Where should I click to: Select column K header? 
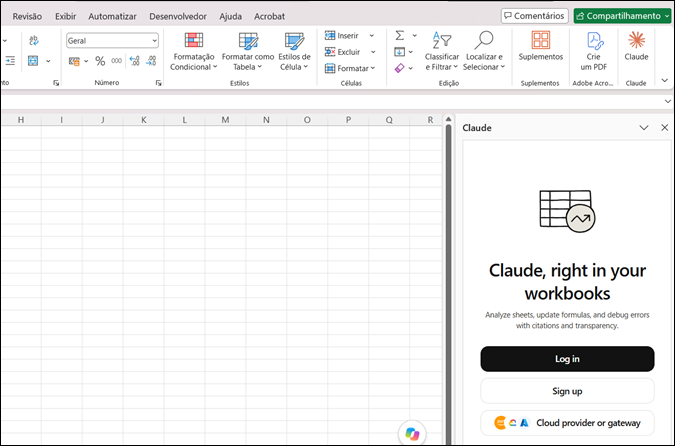pyautogui.click(x=143, y=120)
